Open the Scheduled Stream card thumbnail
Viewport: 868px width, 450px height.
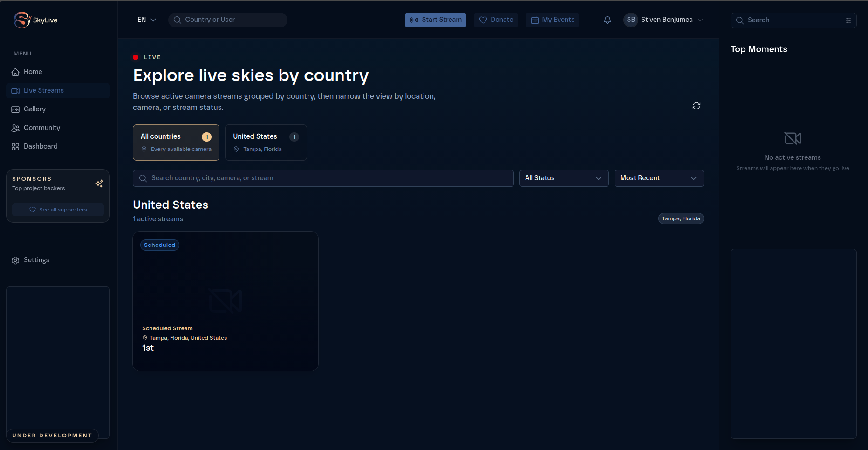[226, 301]
